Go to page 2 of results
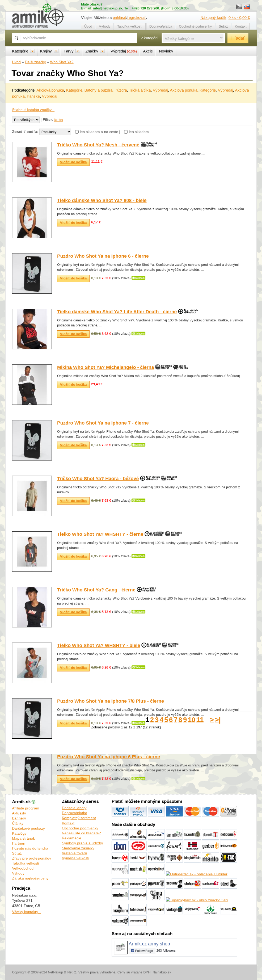The height and width of the screenshot is (980, 262). 152,720
